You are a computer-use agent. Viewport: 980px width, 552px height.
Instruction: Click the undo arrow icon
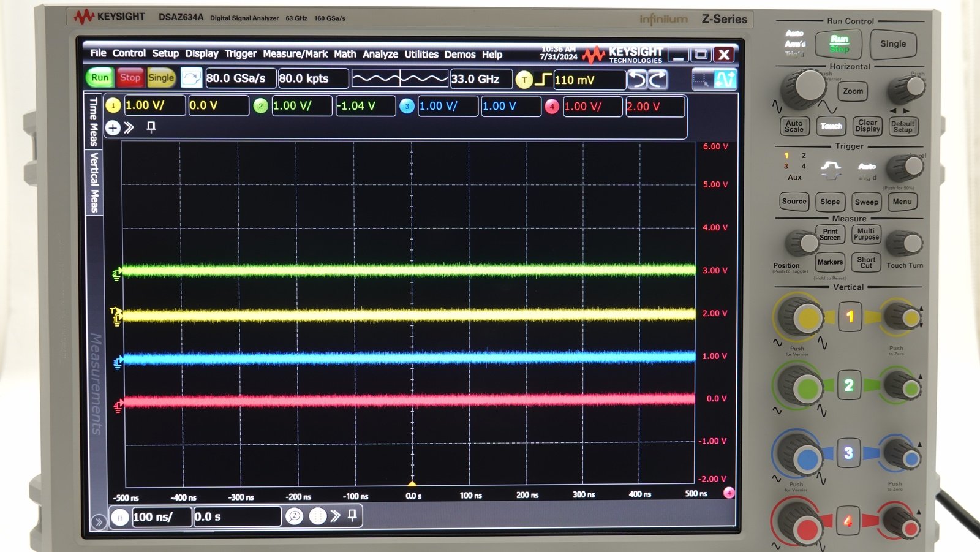(638, 80)
